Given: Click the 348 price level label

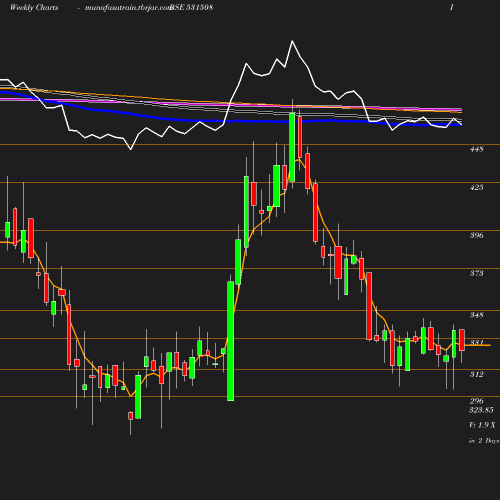Looking at the screenshot, I should 477,315.
